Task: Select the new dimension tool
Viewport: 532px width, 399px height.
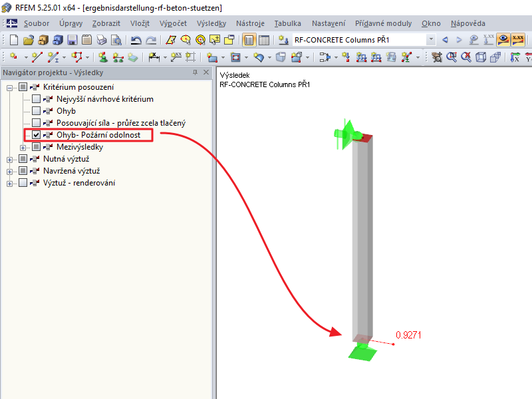Action: click(154, 57)
